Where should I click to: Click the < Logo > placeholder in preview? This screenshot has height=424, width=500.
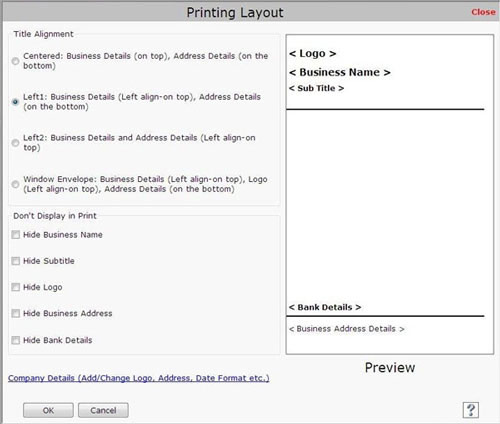(x=312, y=53)
